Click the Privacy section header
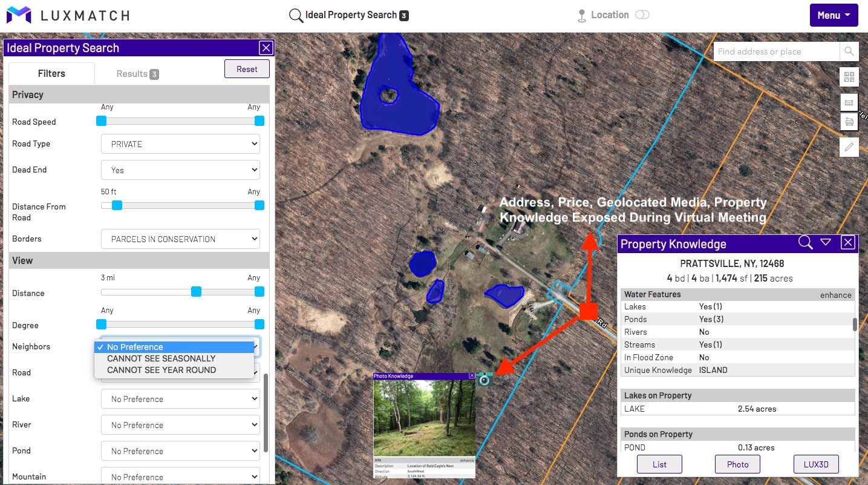 pos(139,95)
